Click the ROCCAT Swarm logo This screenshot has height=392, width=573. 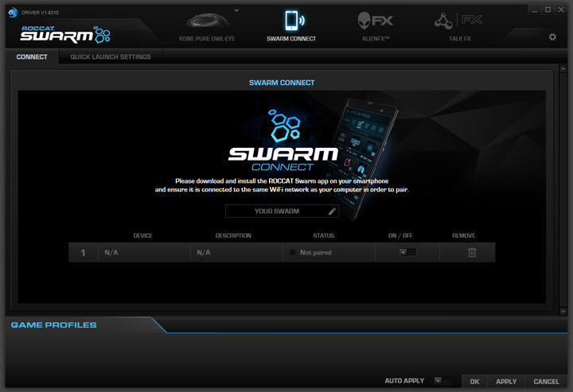click(x=66, y=34)
